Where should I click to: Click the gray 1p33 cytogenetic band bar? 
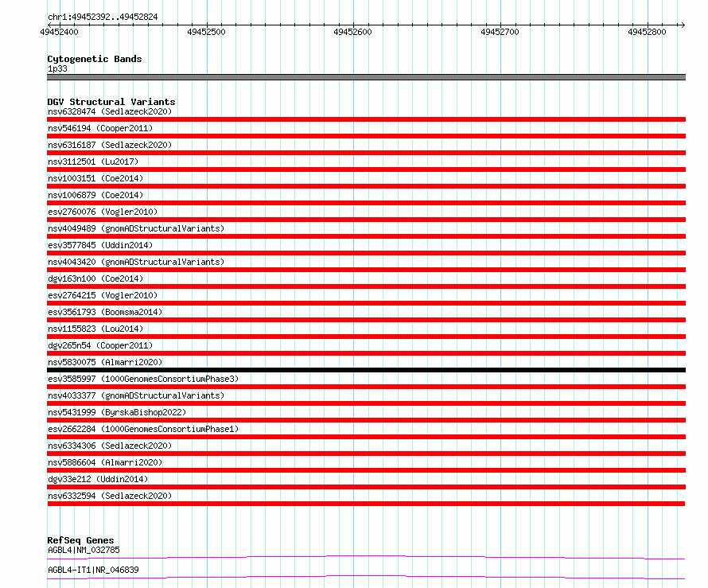366,77
